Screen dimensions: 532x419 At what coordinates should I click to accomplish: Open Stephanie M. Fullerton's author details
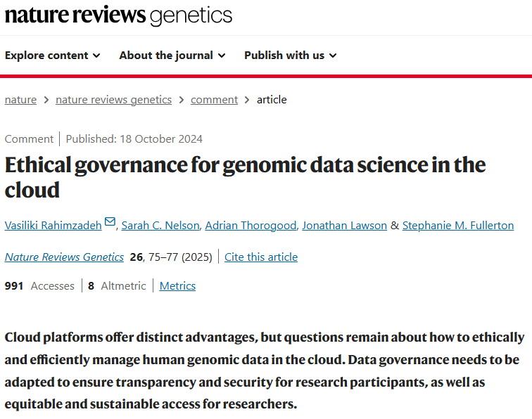coord(457,226)
